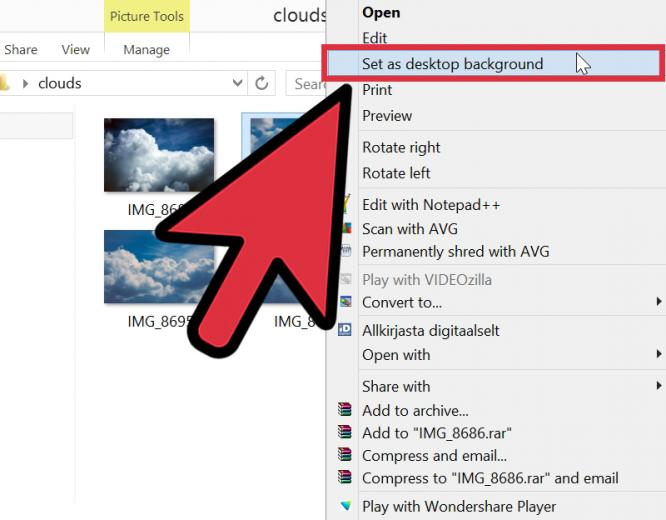Click the WinRAR icon beside Compress and email

coord(345,454)
